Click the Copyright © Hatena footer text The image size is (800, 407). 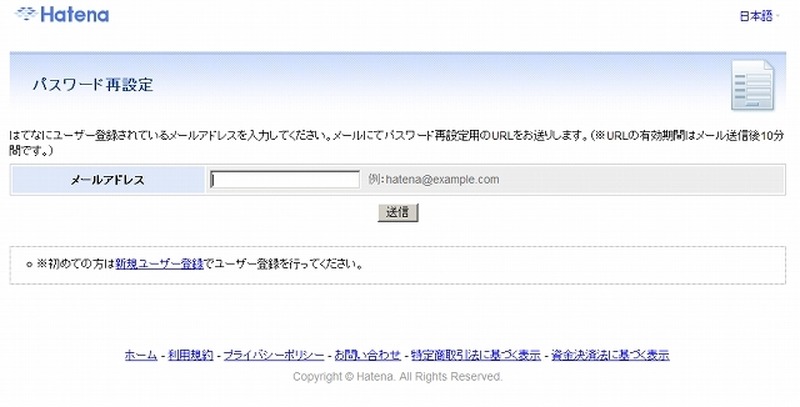coord(397,377)
